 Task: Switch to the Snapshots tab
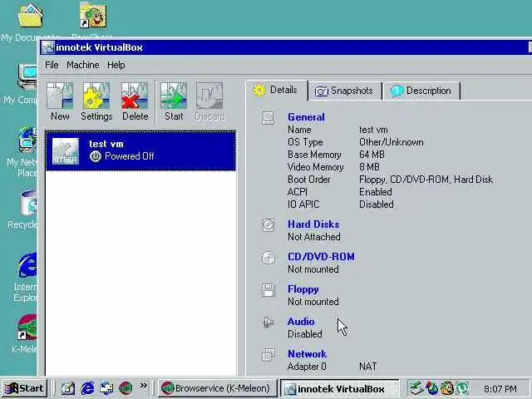click(344, 91)
